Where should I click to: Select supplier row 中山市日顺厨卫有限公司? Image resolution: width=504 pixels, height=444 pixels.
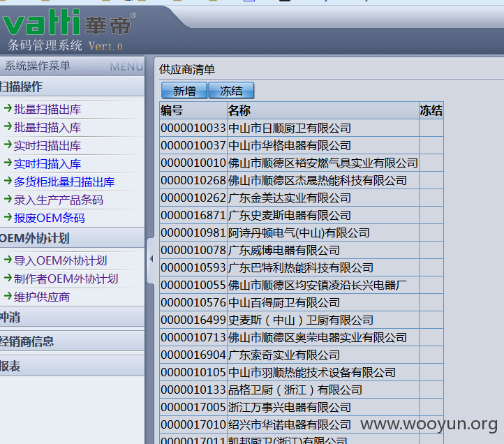pos(302,128)
